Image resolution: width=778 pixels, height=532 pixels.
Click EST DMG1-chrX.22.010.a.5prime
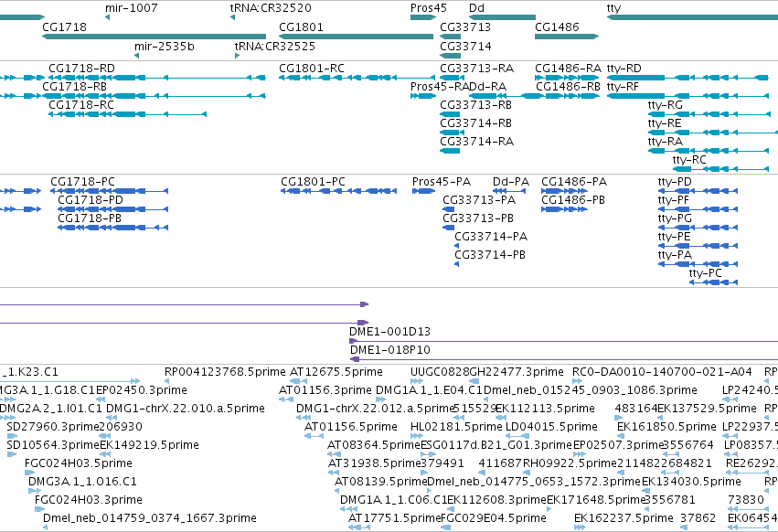112,418
